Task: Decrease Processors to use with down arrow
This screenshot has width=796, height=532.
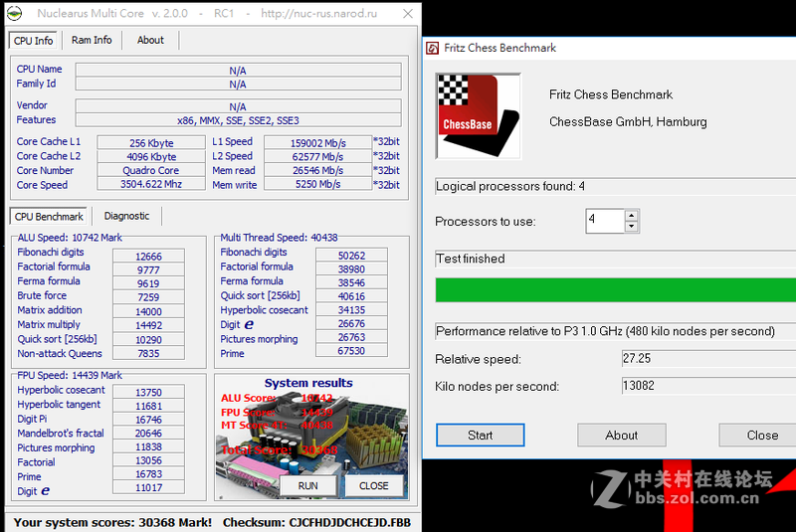Action: pos(631,227)
